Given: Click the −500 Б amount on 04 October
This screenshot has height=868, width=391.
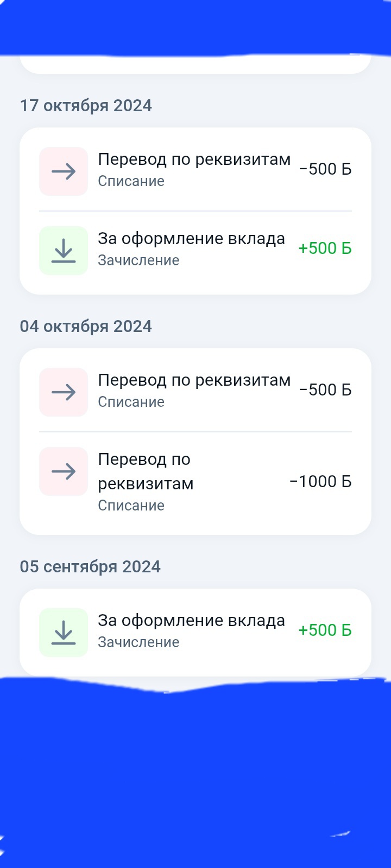Looking at the screenshot, I should coord(325,390).
